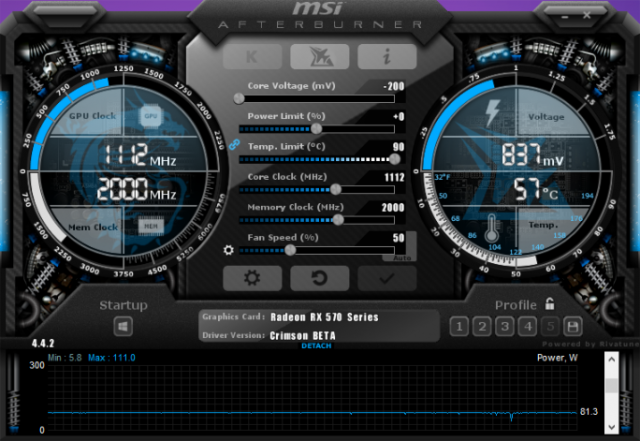
Task: Toggle the Power and Temp limit link
Action: pos(234,144)
